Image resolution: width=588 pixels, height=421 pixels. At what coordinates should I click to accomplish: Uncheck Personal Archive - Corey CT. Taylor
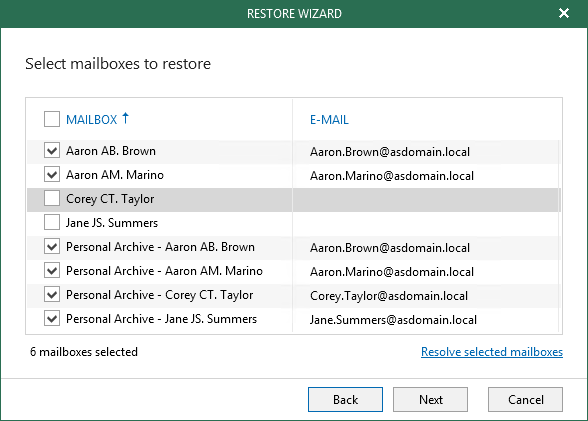(52, 295)
